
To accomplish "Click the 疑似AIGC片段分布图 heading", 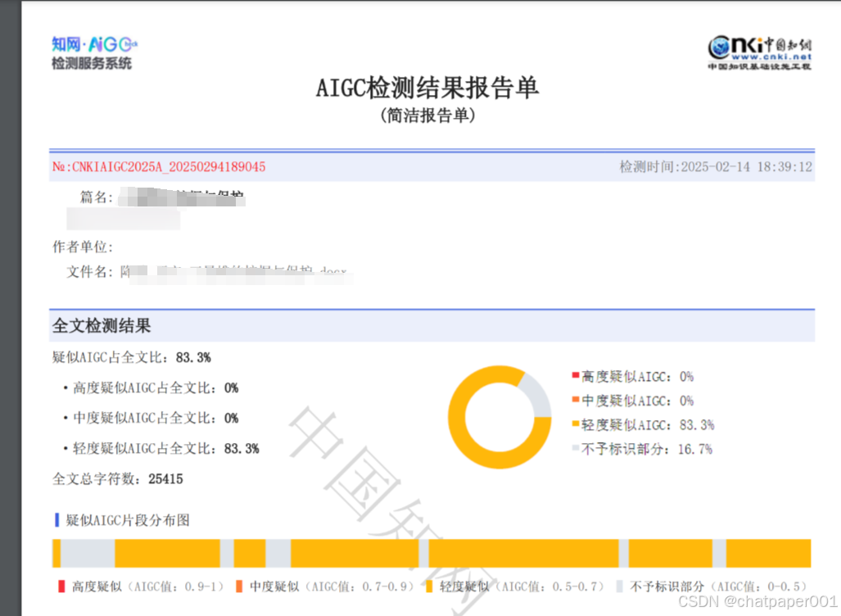I will (x=128, y=520).
